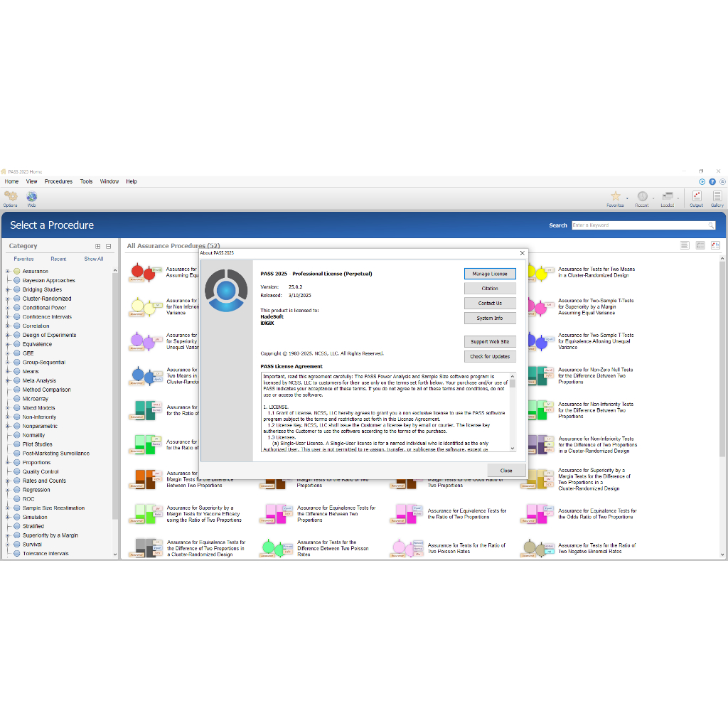Screen dimensions: 728x728
Task: Expand the Assurance tree node
Action: click(7, 271)
